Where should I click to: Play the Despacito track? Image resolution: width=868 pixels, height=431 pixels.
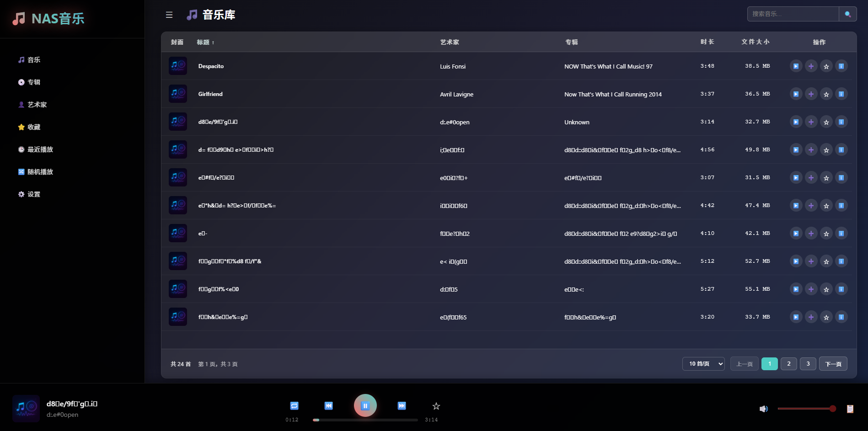(x=796, y=66)
